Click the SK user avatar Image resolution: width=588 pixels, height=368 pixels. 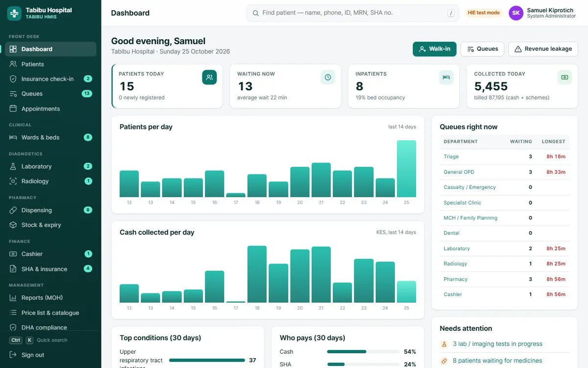pyautogui.click(x=516, y=13)
